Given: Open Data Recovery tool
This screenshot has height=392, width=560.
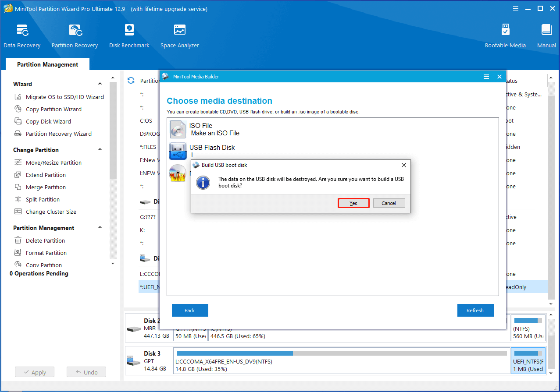Looking at the screenshot, I should coord(22,36).
